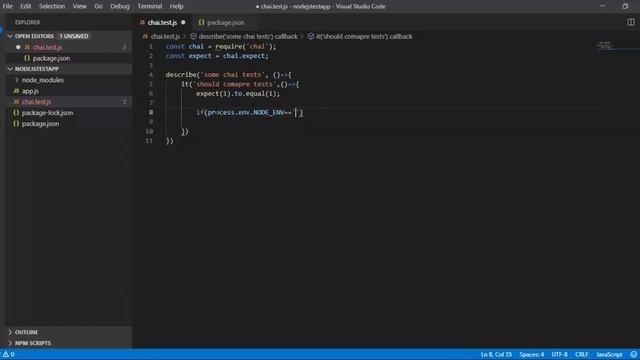Click the 'if(process.env.NODE_ENV==' code line
This screenshot has width=640, height=360.
[249, 112]
